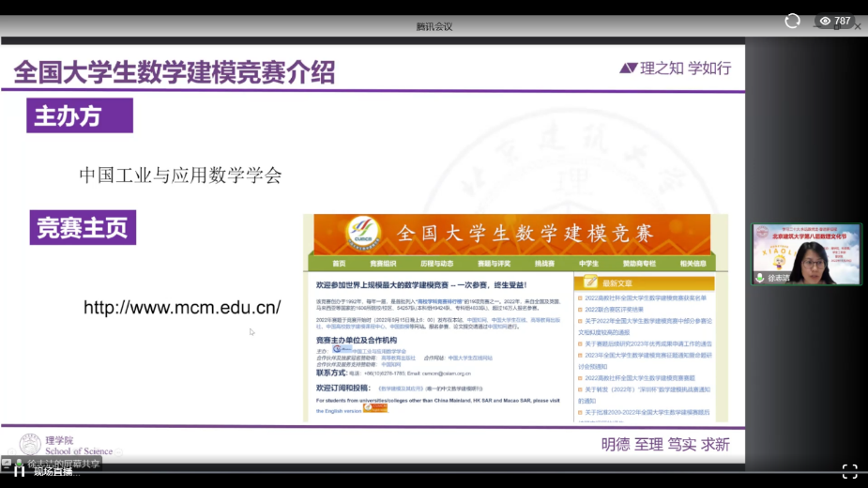Image resolution: width=868 pixels, height=488 pixels.
Task: Open the 2022联合赛区评奖结果 article link
Action: click(x=615, y=309)
